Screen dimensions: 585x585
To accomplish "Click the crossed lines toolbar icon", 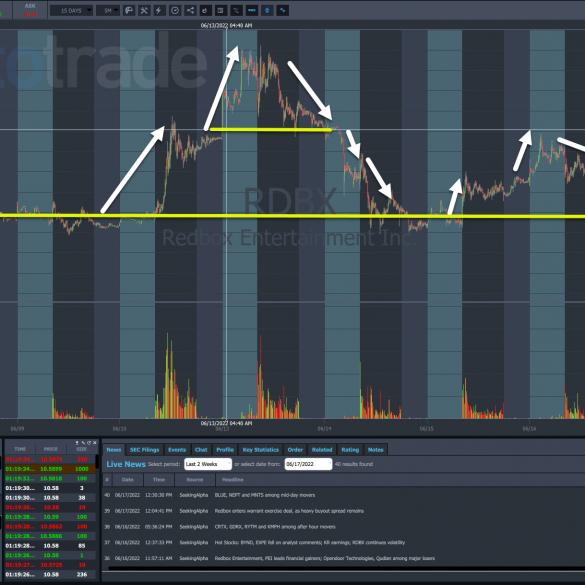I will tap(236, 10).
